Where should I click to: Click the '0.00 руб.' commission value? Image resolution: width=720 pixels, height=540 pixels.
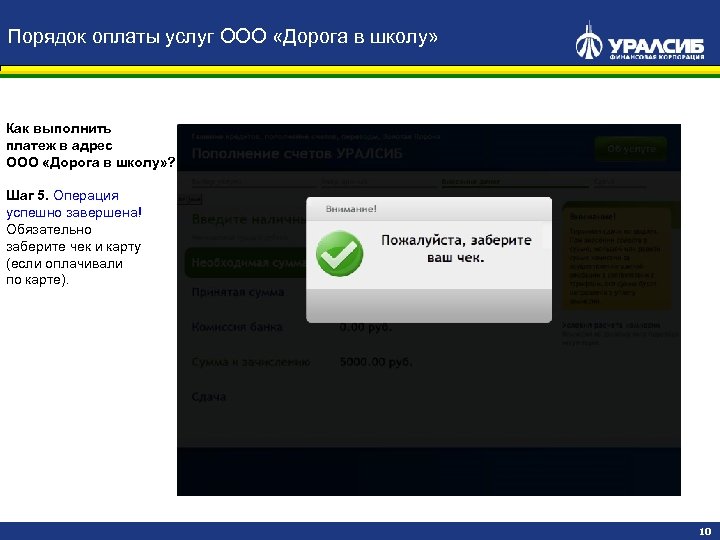[x=366, y=327]
